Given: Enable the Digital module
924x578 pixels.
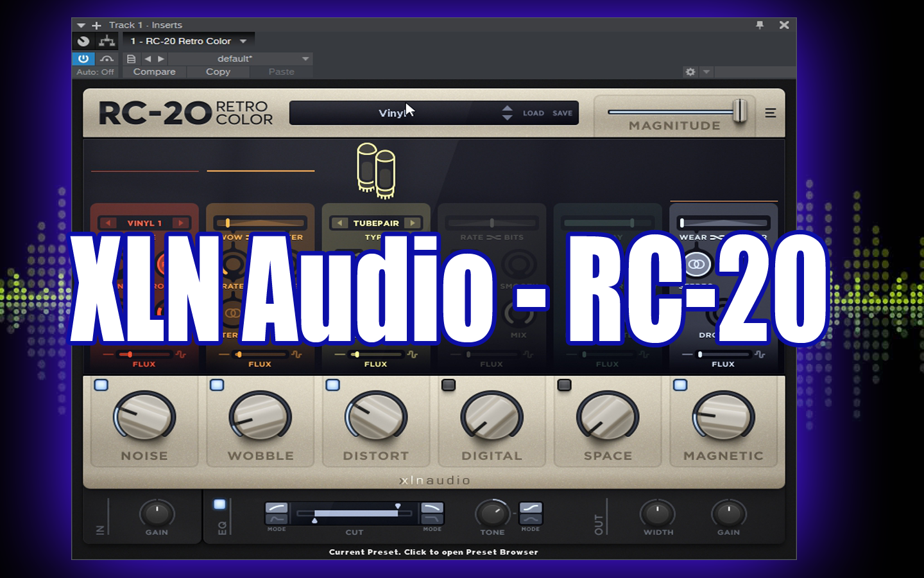Looking at the screenshot, I should [449, 385].
